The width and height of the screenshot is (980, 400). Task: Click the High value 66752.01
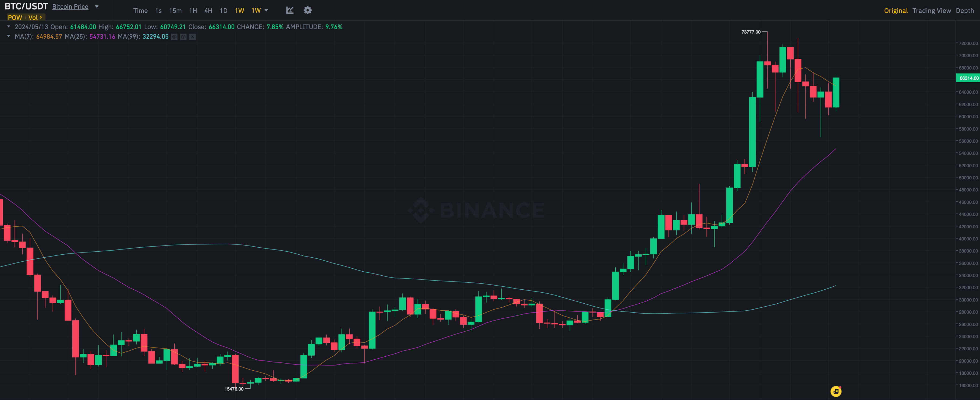(129, 27)
